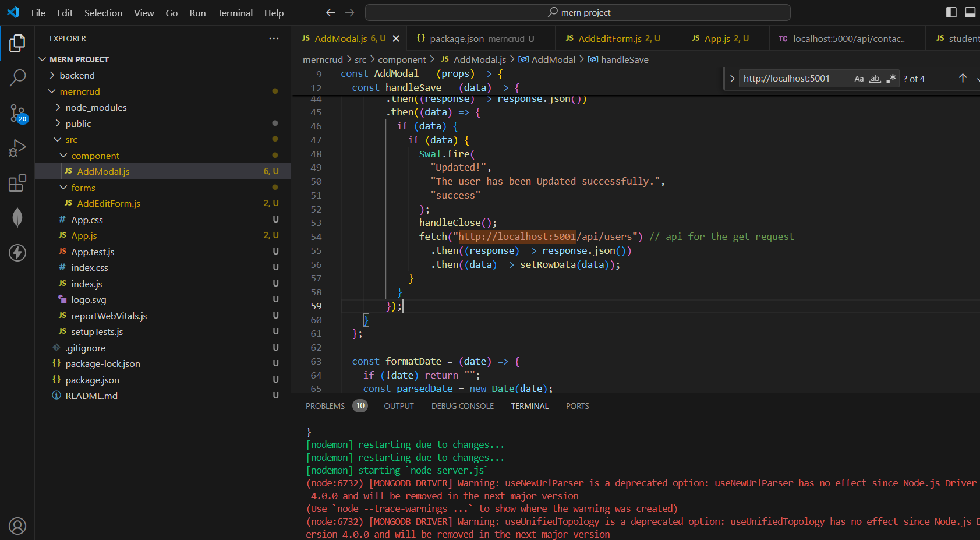
Task: Go to previous match in find widget
Action: [x=963, y=79]
